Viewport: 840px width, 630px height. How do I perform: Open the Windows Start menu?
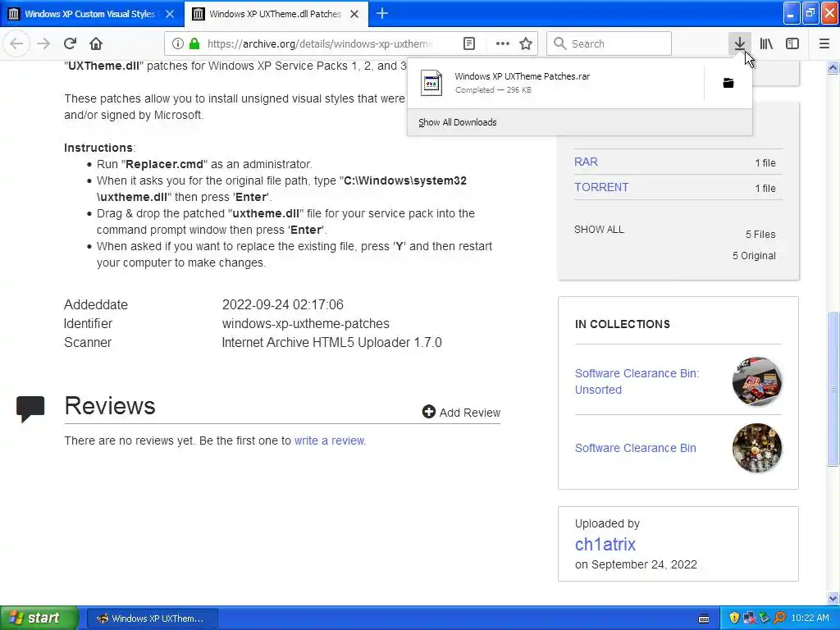coord(39,618)
